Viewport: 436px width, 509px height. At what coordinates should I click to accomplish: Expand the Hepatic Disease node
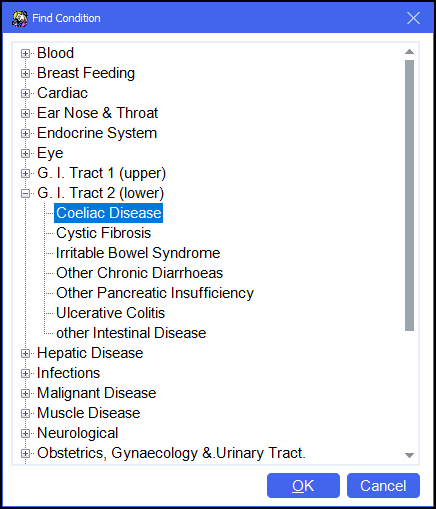(25, 353)
